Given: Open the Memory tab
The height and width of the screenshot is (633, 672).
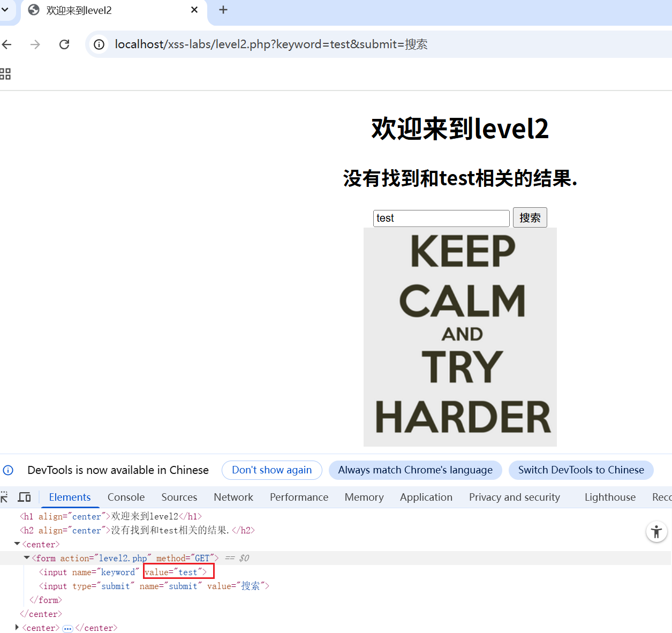Looking at the screenshot, I should pyautogui.click(x=364, y=497).
